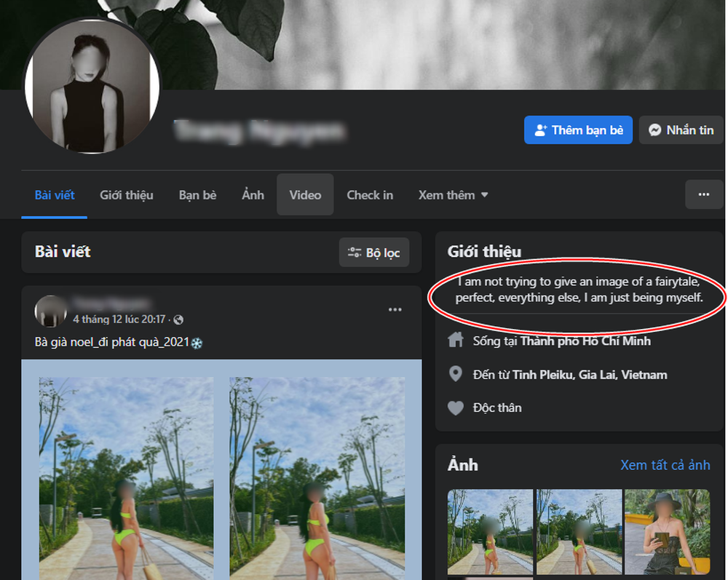Open the post's three-dots options menu

coord(395,310)
